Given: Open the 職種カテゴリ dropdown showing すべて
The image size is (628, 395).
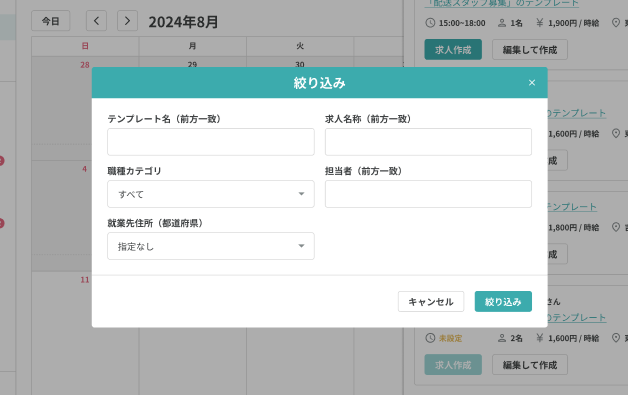Looking at the screenshot, I should coord(211,194).
